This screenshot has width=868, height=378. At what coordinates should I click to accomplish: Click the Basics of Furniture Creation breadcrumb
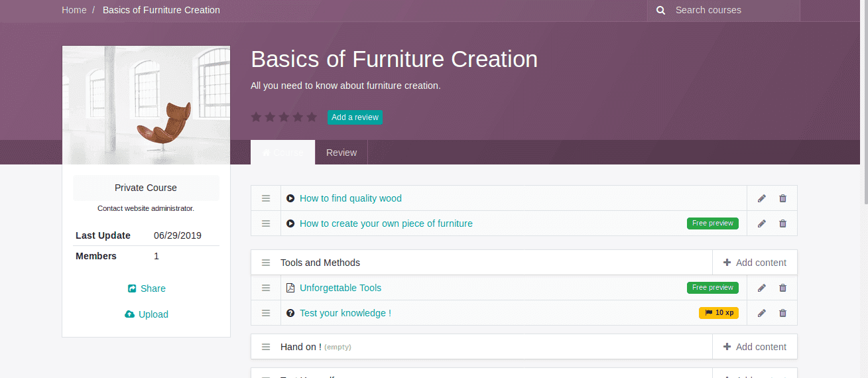click(161, 10)
